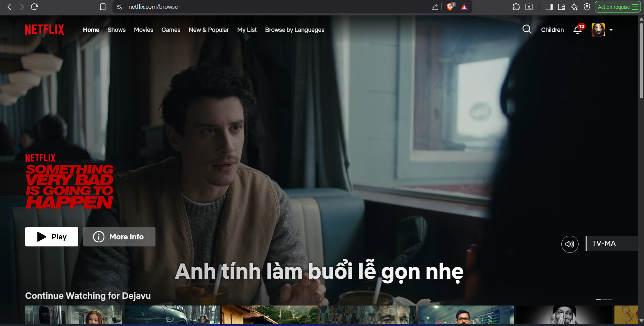Switch to the Children profile
Image resolution: width=644 pixels, height=326 pixels.
[552, 30]
